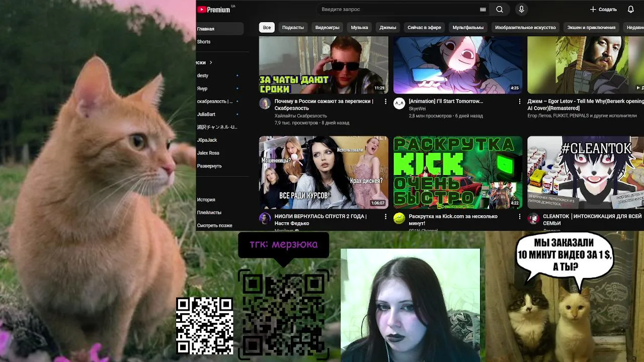The height and width of the screenshot is (362, 644).
Task: Play the ЗА ЧАТЫ ДАЮТ СРОКИ video thumbnail
Action: (x=324, y=65)
